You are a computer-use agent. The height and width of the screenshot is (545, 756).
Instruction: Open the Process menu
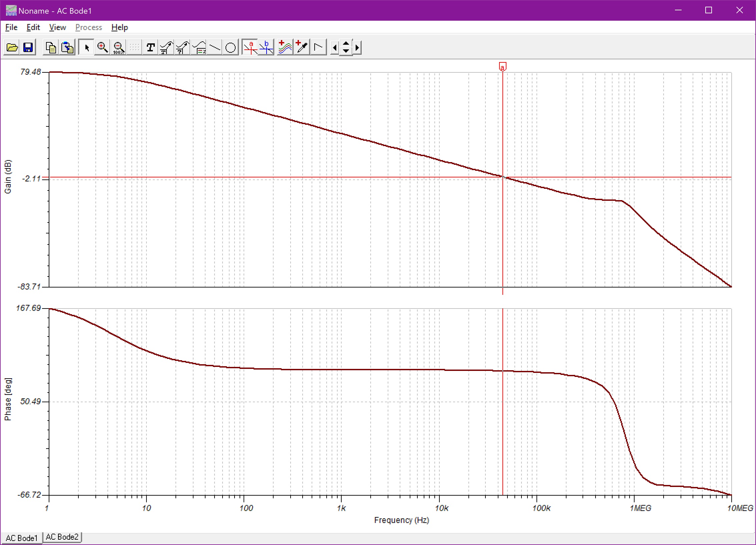89,27
